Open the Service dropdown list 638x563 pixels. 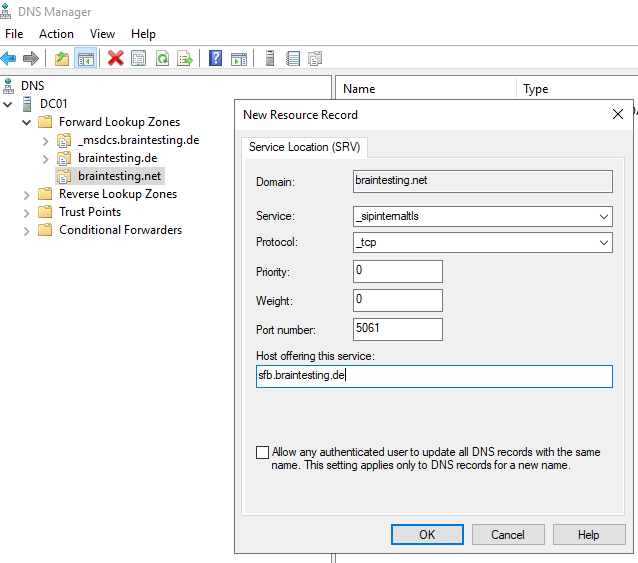(603, 217)
